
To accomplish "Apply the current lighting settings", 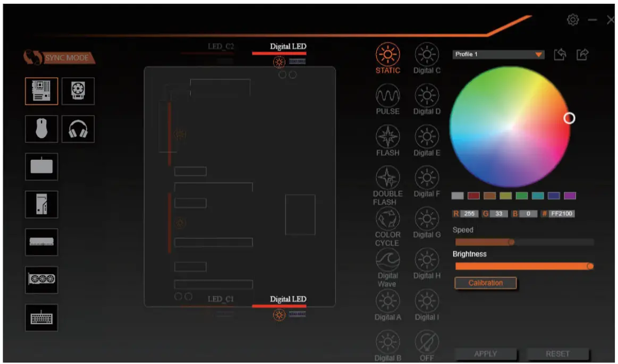I will pyautogui.click(x=486, y=353).
